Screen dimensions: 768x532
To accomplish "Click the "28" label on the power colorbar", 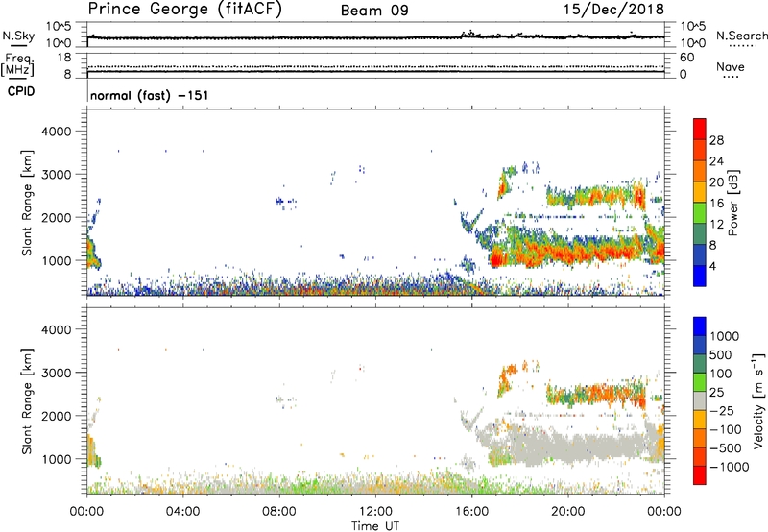I will click(x=716, y=140).
